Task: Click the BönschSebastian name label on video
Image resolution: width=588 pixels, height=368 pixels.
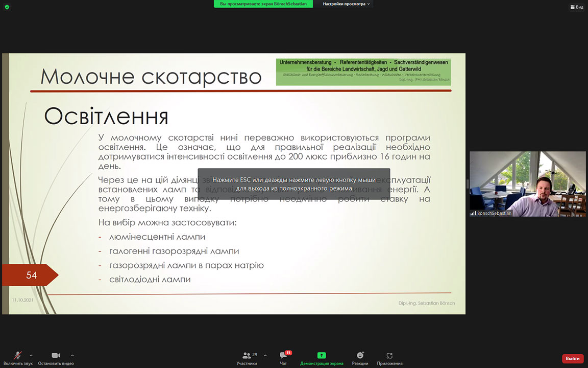Action: pyautogui.click(x=494, y=213)
